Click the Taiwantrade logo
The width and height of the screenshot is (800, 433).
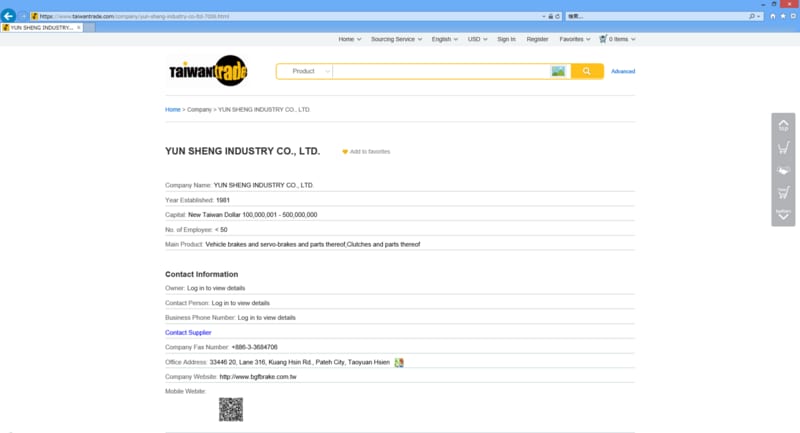pos(208,70)
